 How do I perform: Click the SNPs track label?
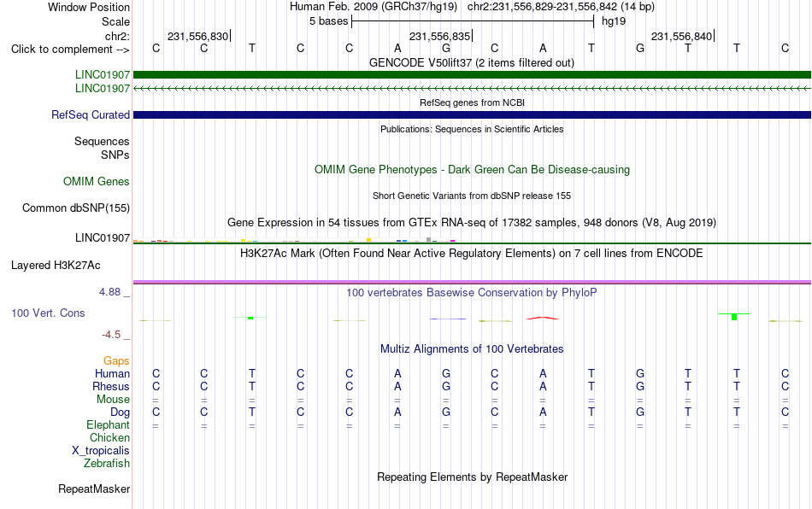(x=115, y=155)
